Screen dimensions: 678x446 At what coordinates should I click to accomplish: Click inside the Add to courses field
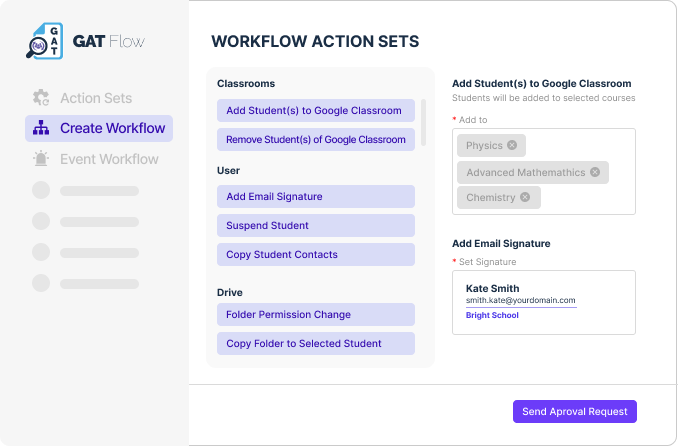click(x=544, y=171)
